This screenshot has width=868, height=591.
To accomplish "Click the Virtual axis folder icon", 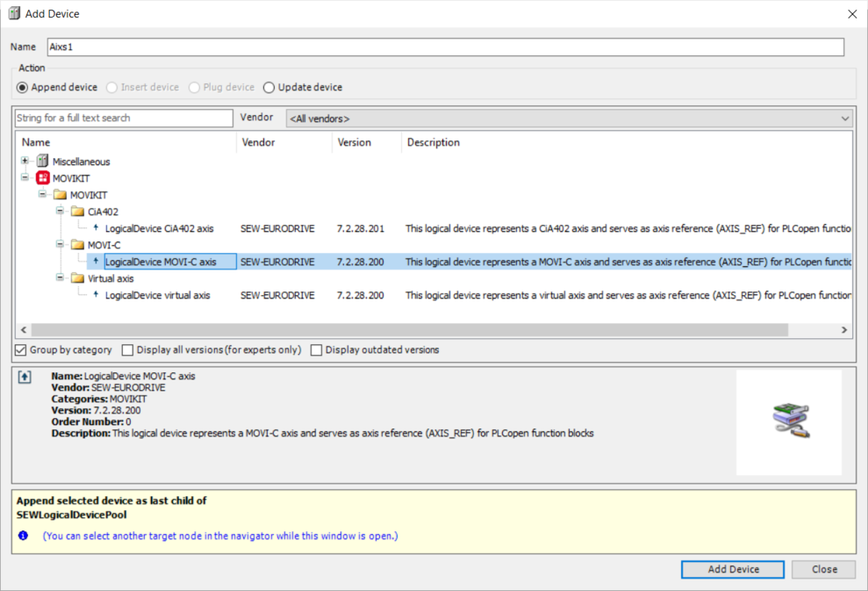I will coord(78,278).
